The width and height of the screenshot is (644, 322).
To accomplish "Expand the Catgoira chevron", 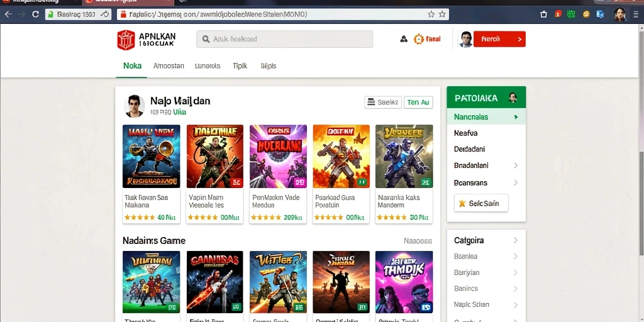I will pos(516,240).
